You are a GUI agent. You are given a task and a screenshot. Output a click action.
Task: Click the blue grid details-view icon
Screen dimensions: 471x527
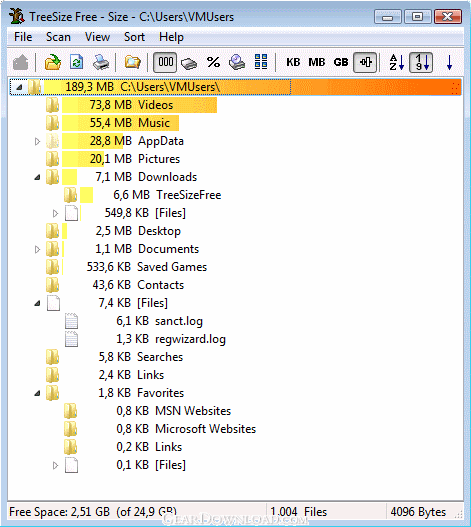[x=261, y=62]
